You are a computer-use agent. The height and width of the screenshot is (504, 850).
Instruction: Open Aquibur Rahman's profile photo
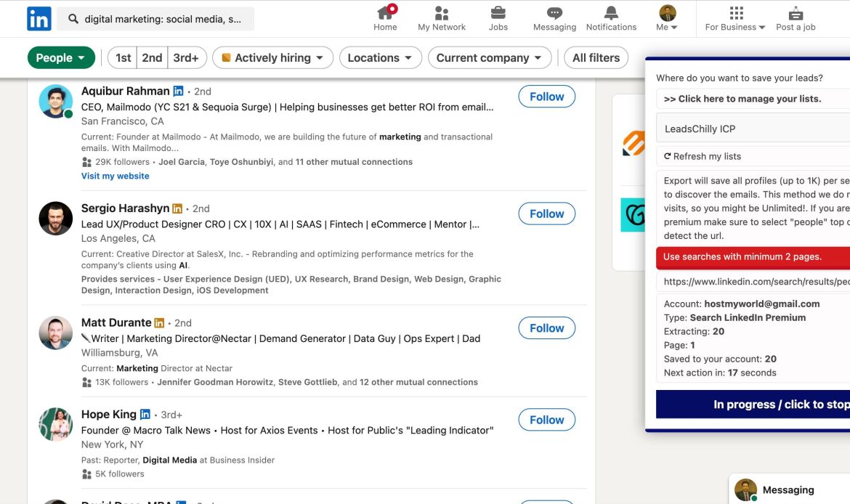(56, 102)
